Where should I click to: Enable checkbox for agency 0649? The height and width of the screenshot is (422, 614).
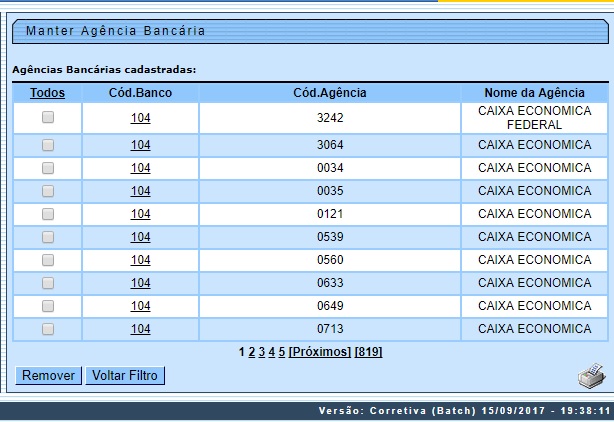tap(48, 306)
